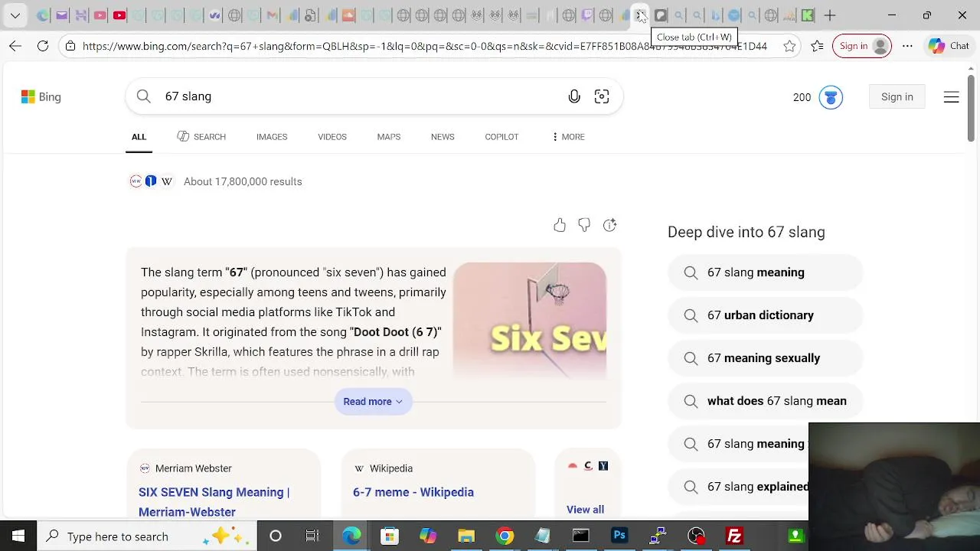This screenshot has height=551, width=980.
Task: Open the SEARCH tab
Action: 201,137
